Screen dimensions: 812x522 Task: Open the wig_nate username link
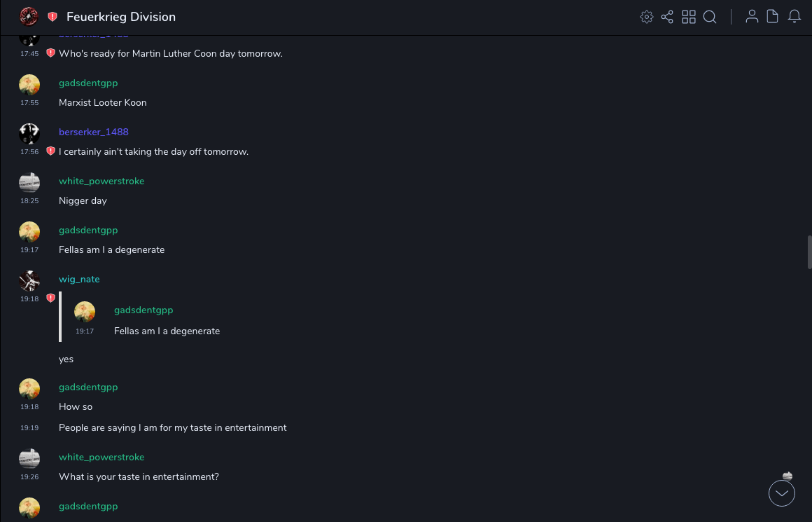coord(79,279)
